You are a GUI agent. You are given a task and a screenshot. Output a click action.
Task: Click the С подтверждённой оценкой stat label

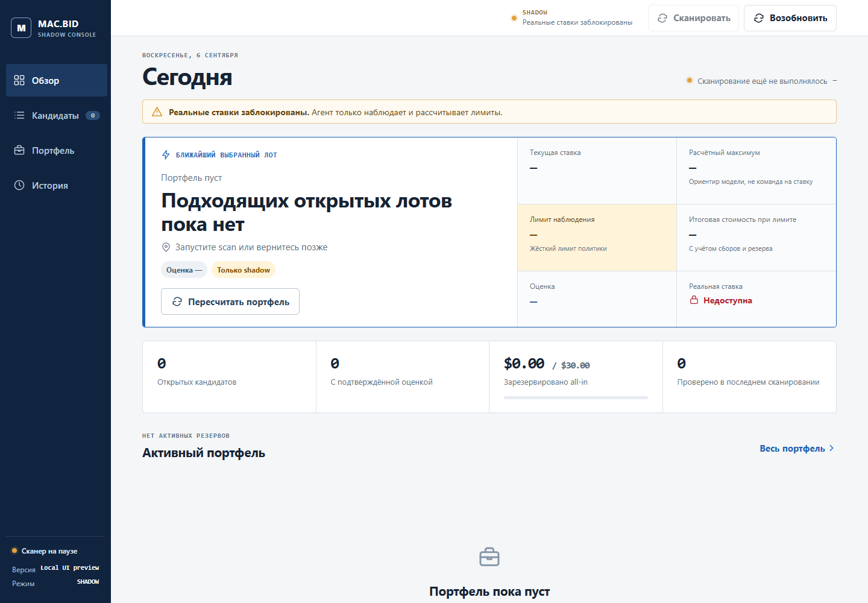coord(382,382)
